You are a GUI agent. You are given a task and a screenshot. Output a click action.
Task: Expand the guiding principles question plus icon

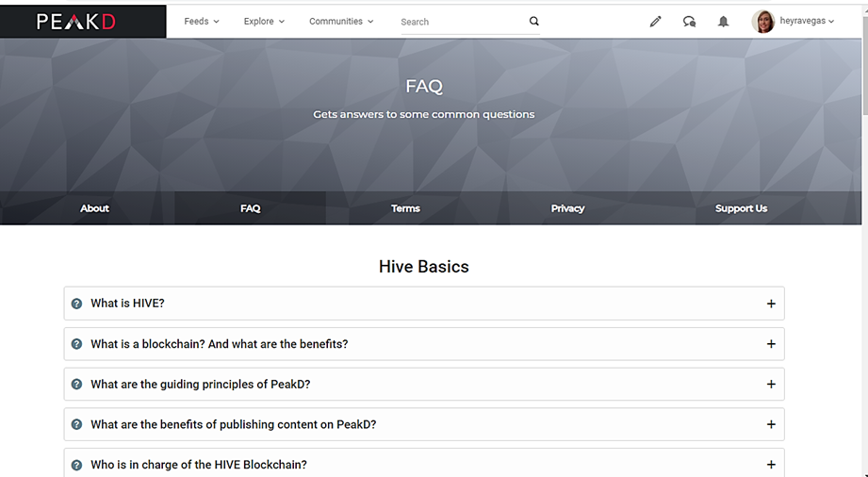[771, 385]
